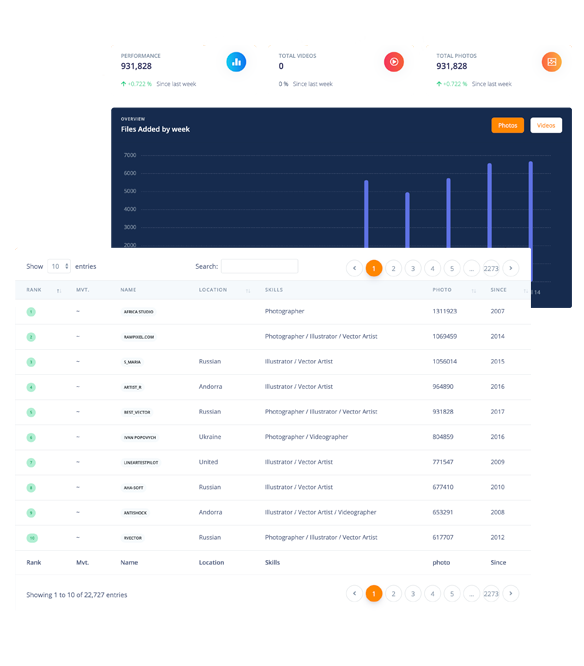Open the RAWPIXEL.COM contributor tag
The height and width of the screenshot is (666, 584).
[x=139, y=337]
